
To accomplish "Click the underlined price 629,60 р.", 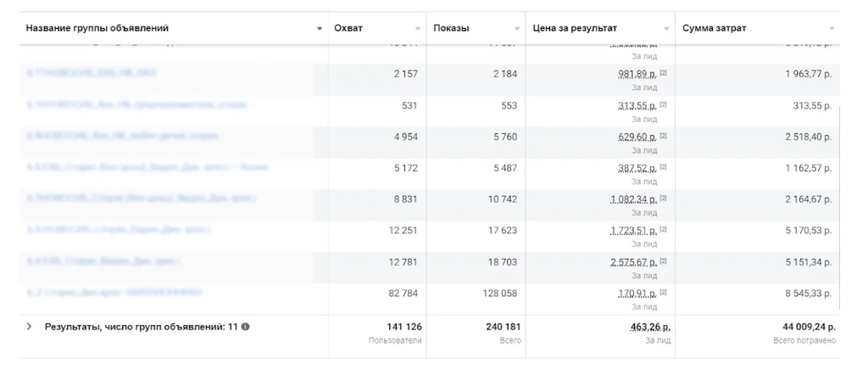I will 637,137.
